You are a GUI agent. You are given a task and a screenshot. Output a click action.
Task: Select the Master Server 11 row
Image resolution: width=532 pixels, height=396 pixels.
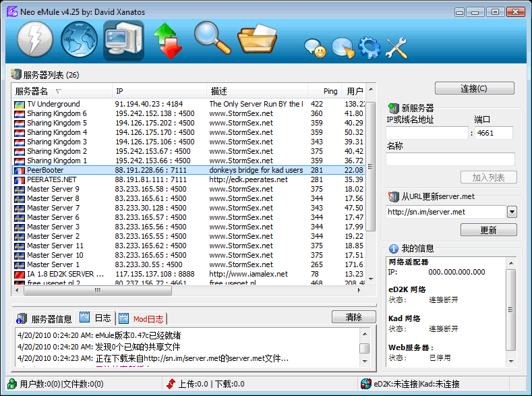pos(189,246)
